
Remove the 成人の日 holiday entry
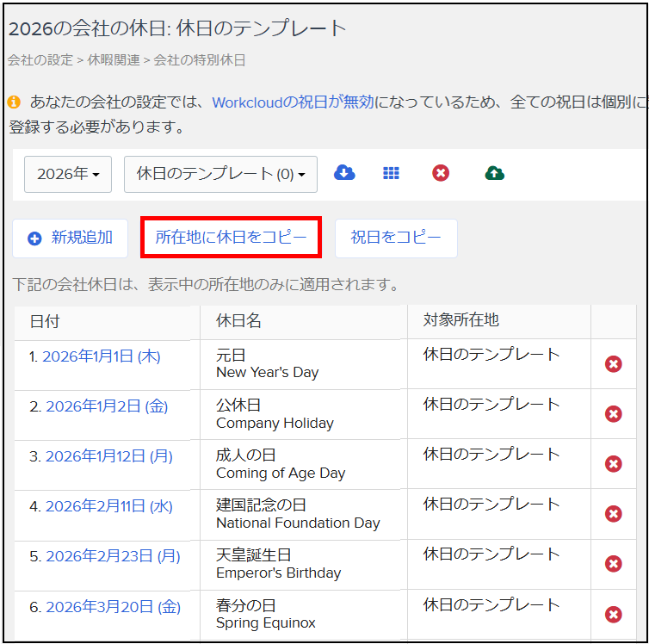(614, 464)
